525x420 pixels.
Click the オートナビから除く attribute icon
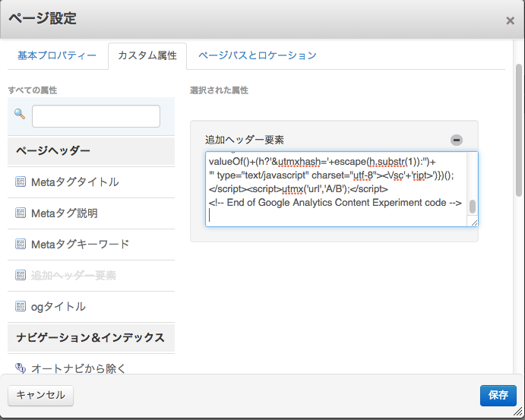(21, 368)
